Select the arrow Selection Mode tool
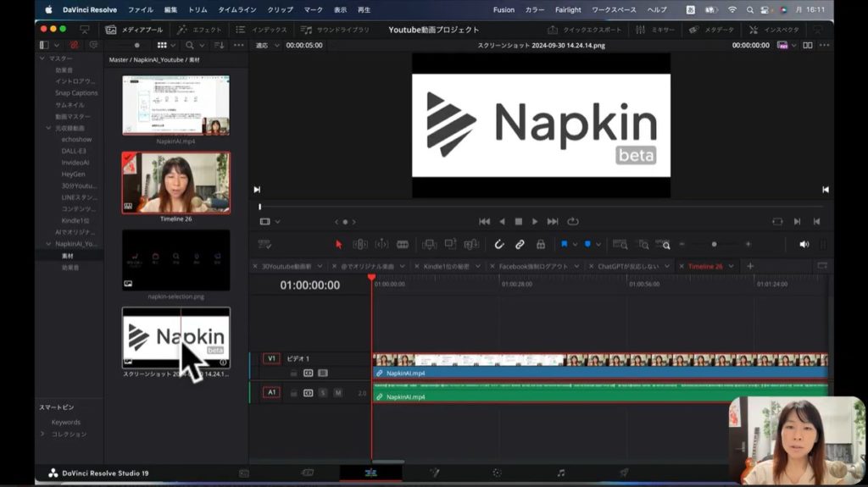Image resolution: width=868 pixels, height=487 pixels. pos(339,244)
